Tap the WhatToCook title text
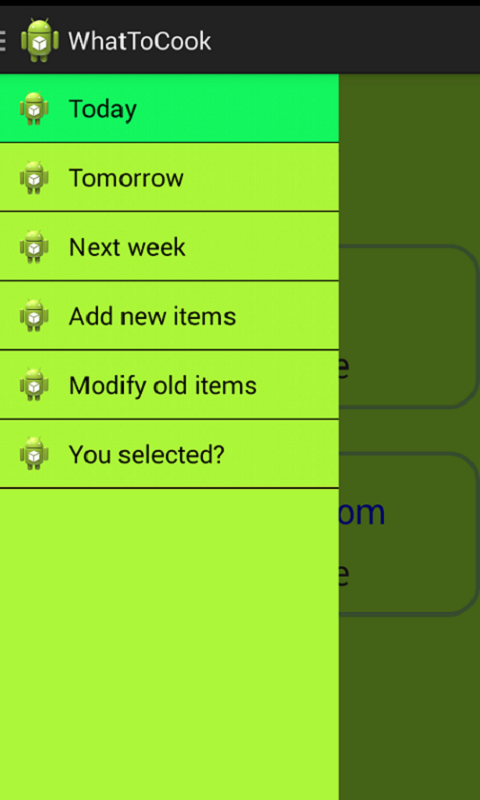480x800 pixels. [140, 41]
